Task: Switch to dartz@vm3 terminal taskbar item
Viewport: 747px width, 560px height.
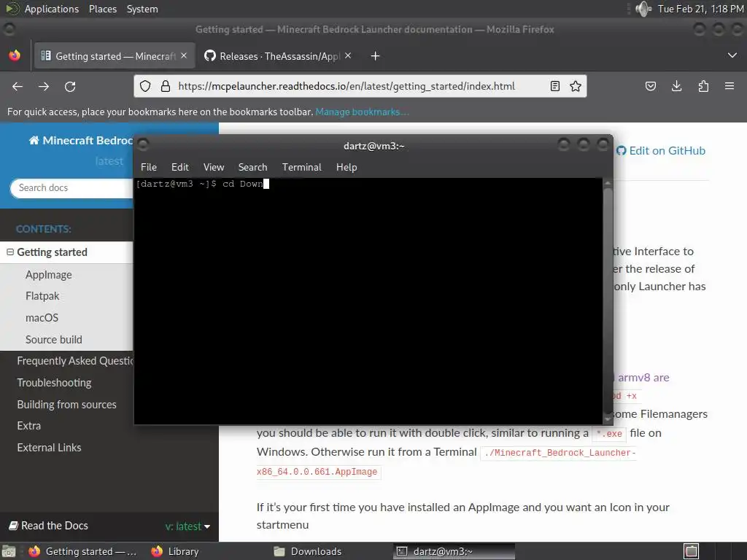Action: (x=454, y=551)
